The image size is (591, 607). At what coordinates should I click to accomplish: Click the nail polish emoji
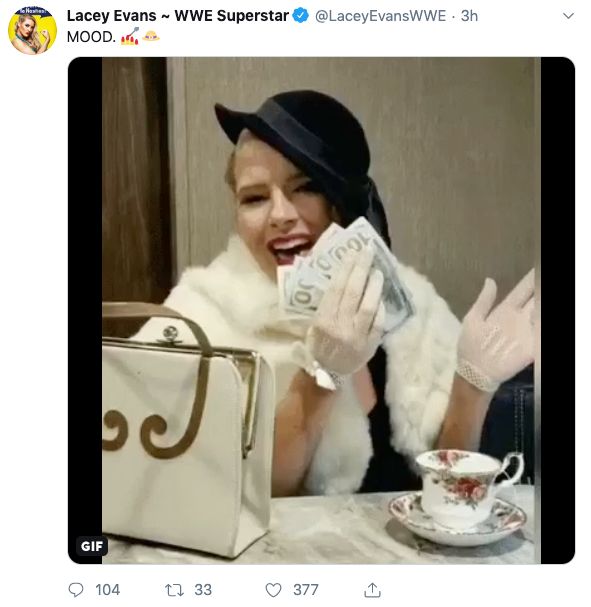(130, 36)
